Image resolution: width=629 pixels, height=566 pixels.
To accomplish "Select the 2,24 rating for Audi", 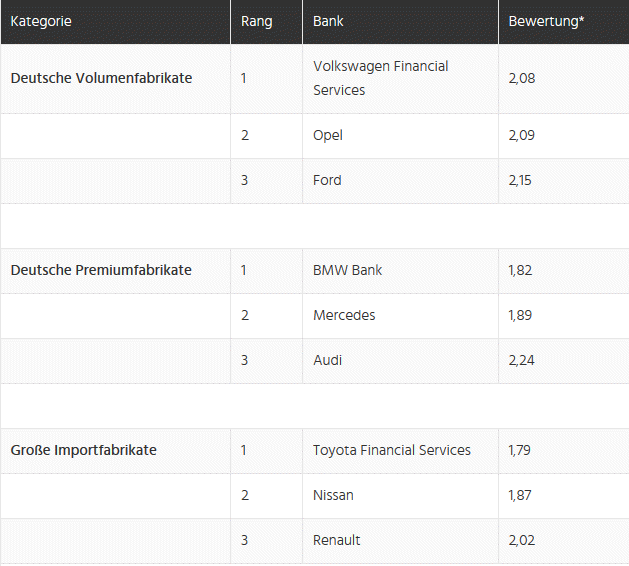I will click(x=521, y=361).
